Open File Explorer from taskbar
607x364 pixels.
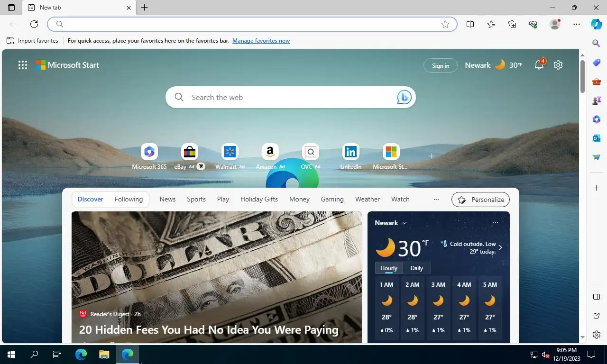click(104, 354)
